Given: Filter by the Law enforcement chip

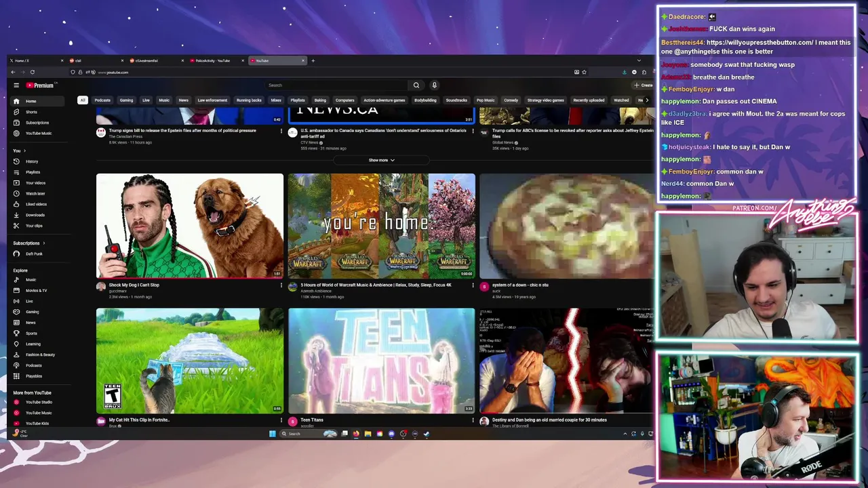Looking at the screenshot, I should [x=212, y=100].
